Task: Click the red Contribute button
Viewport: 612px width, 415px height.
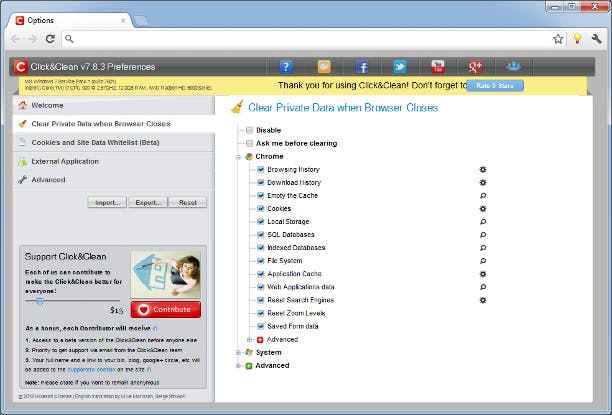Action: tap(166, 309)
